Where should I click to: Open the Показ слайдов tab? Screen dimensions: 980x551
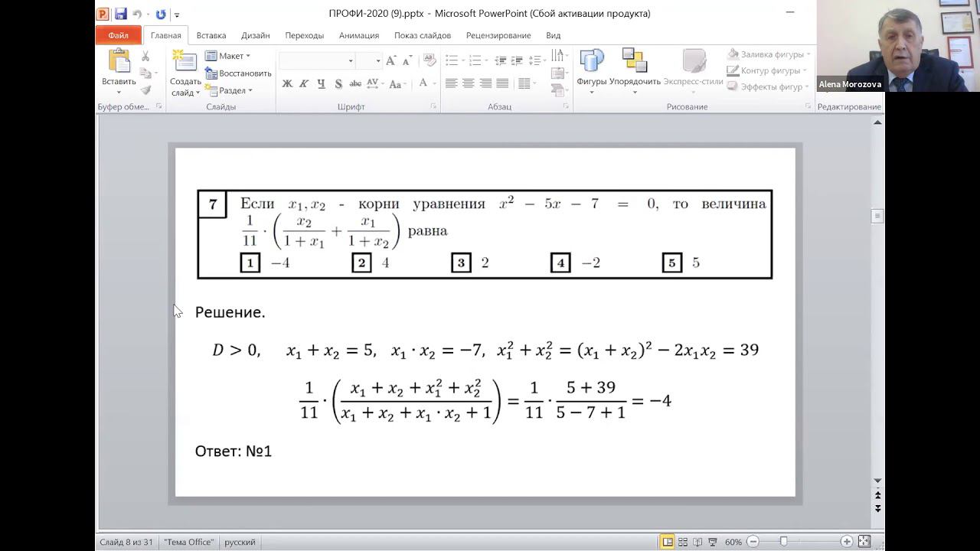tap(423, 35)
